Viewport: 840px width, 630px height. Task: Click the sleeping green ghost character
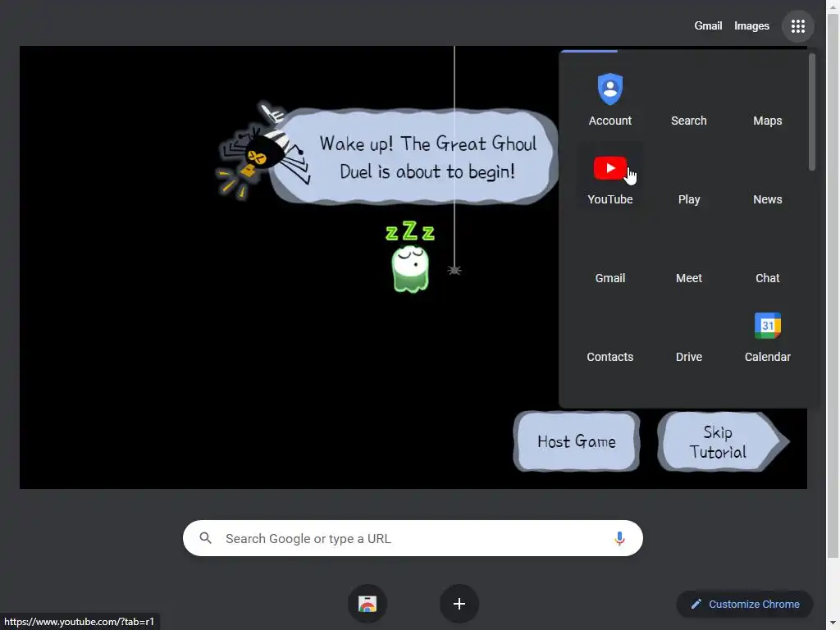point(410,268)
